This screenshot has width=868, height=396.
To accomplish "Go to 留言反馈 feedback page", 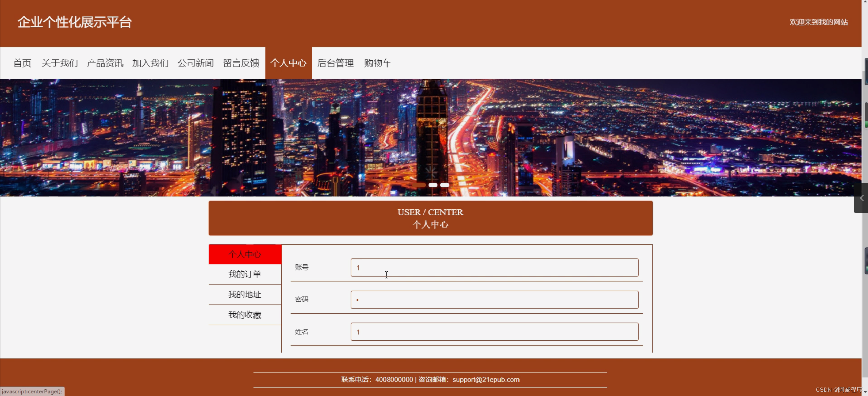I will 241,63.
